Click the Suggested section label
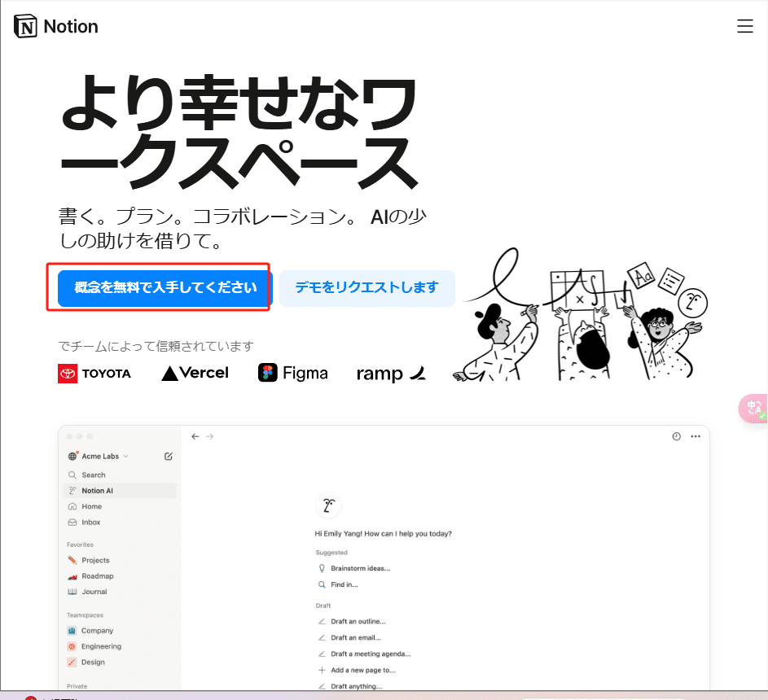The width and height of the screenshot is (768, 700). [331, 552]
